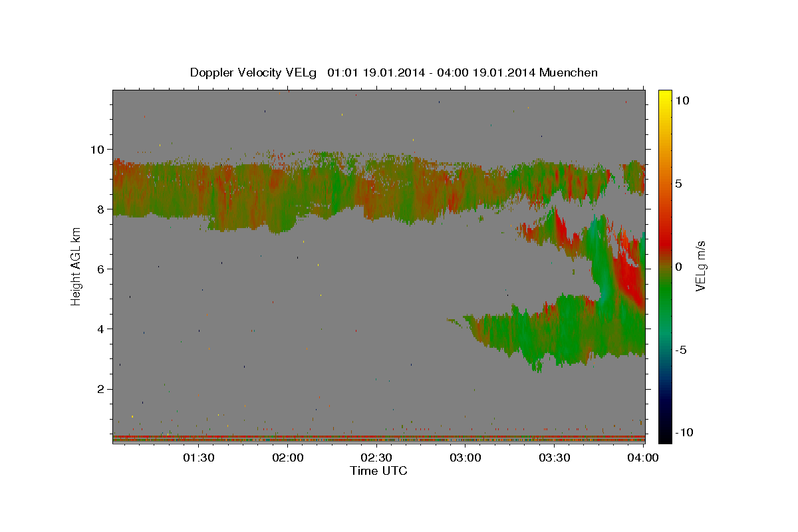Click the end time '04:00 19.01.2014' in title
This screenshot has height=532, width=798.
tap(485, 72)
